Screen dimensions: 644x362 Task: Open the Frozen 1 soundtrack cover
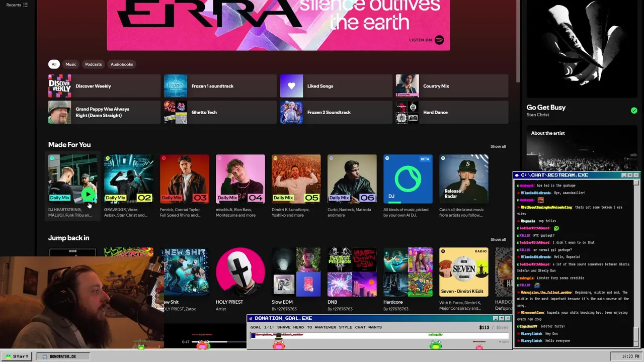[176, 86]
